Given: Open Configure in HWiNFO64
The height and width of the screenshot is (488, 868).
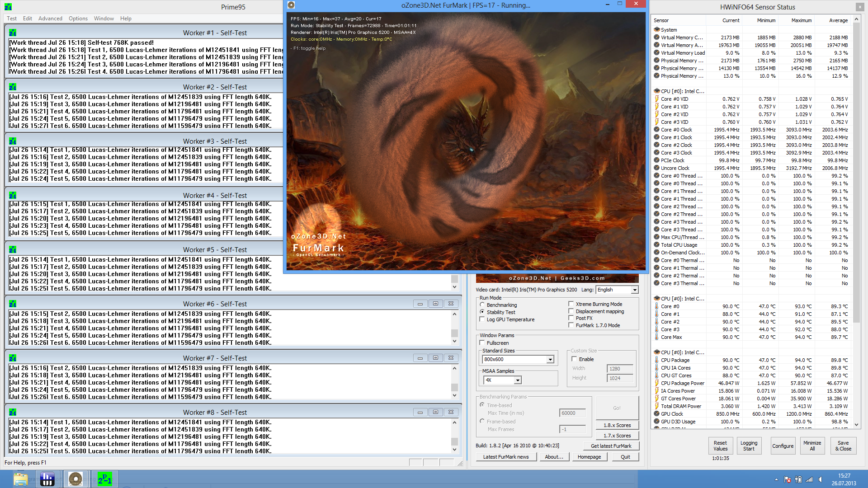Looking at the screenshot, I should [783, 446].
